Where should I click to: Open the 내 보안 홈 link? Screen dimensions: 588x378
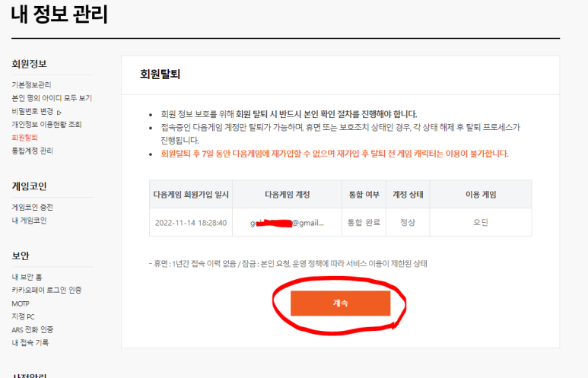click(x=27, y=277)
